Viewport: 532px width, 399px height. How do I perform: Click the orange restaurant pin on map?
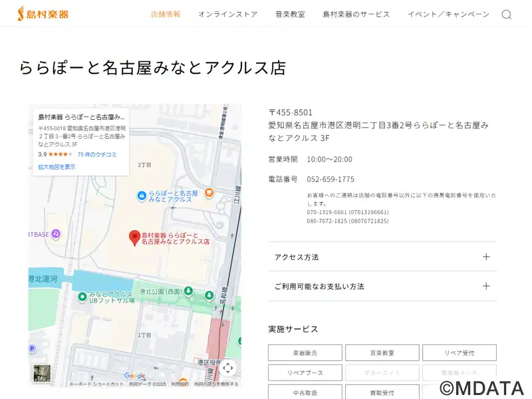209,193
